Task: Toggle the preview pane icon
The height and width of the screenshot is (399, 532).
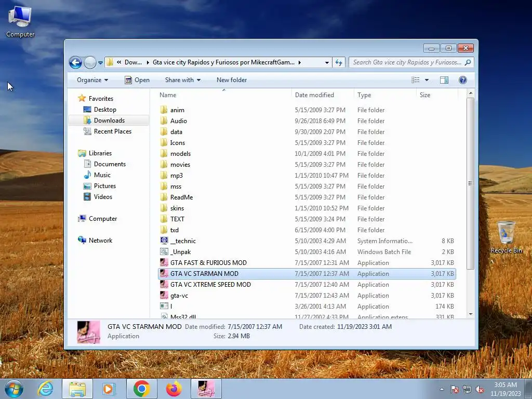Action: [444, 80]
